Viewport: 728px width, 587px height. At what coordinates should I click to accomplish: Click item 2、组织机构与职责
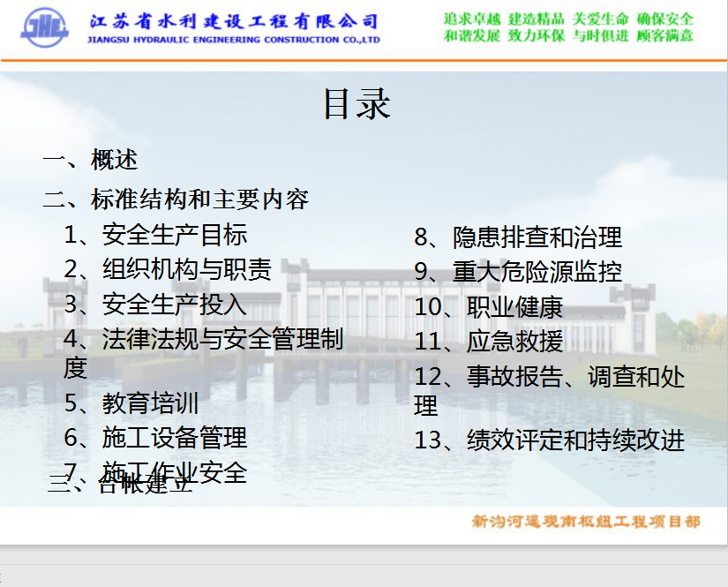click(x=168, y=269)
